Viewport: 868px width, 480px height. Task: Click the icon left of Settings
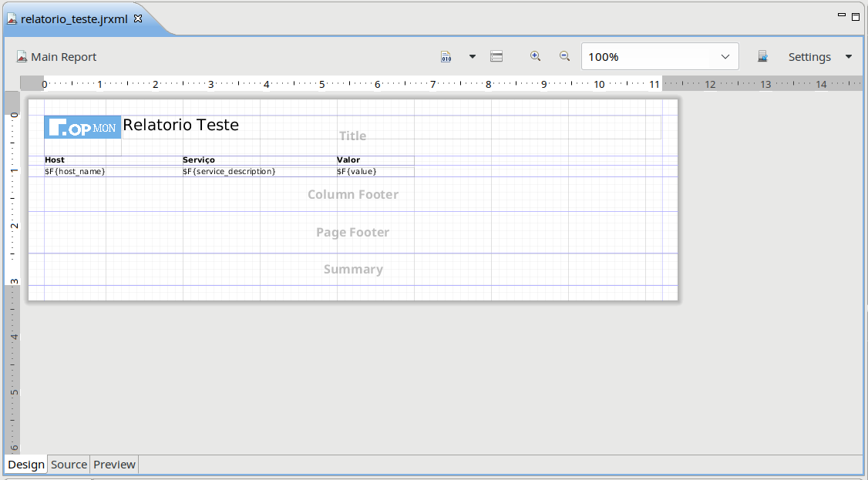(x=762, y=57)
